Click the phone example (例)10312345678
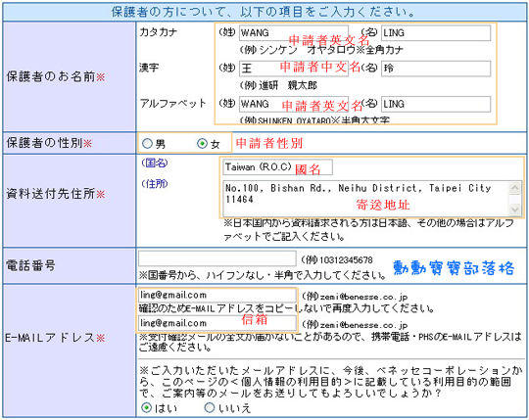Image resolution: width=529 pixels, height=420 pixels. click(x=337, y=259)
